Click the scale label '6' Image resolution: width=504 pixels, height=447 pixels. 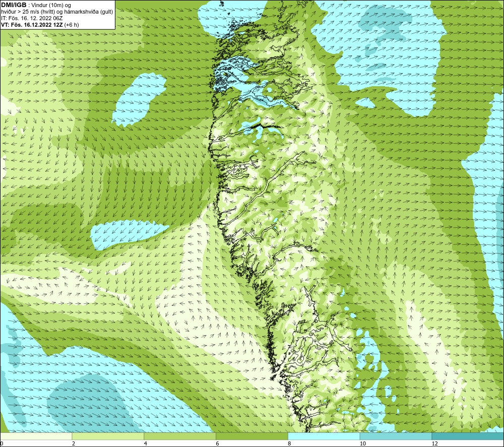tap(218, 443)
